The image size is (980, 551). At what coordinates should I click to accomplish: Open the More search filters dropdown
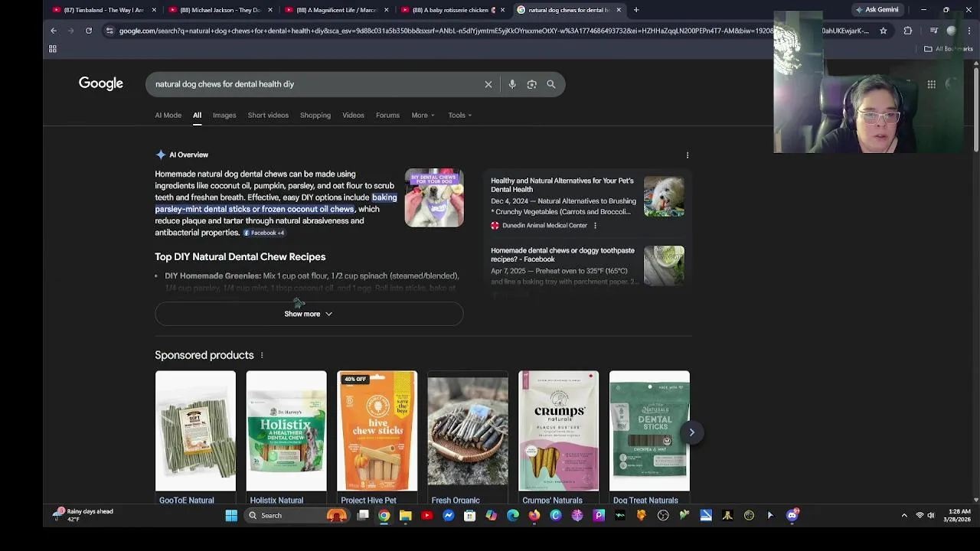(x=423, y=116)
